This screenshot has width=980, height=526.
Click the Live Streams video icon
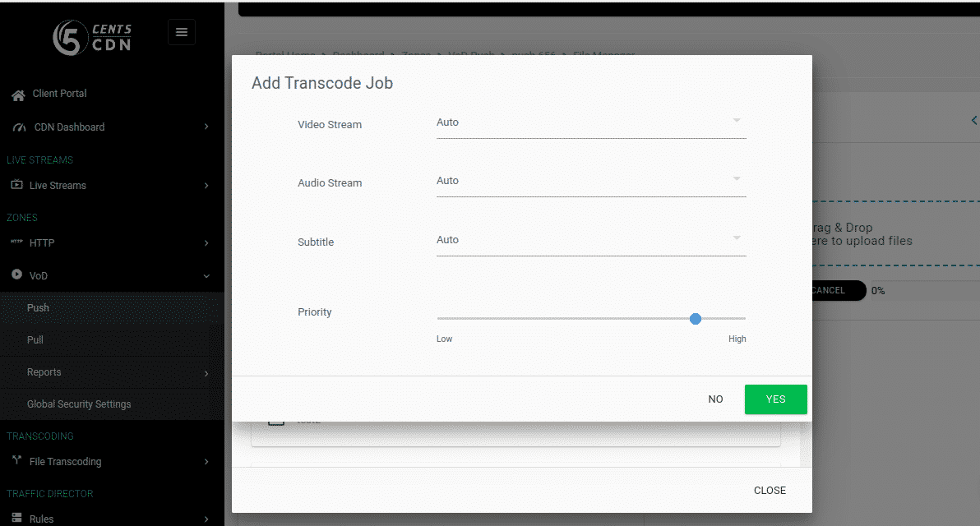(17, 184)
